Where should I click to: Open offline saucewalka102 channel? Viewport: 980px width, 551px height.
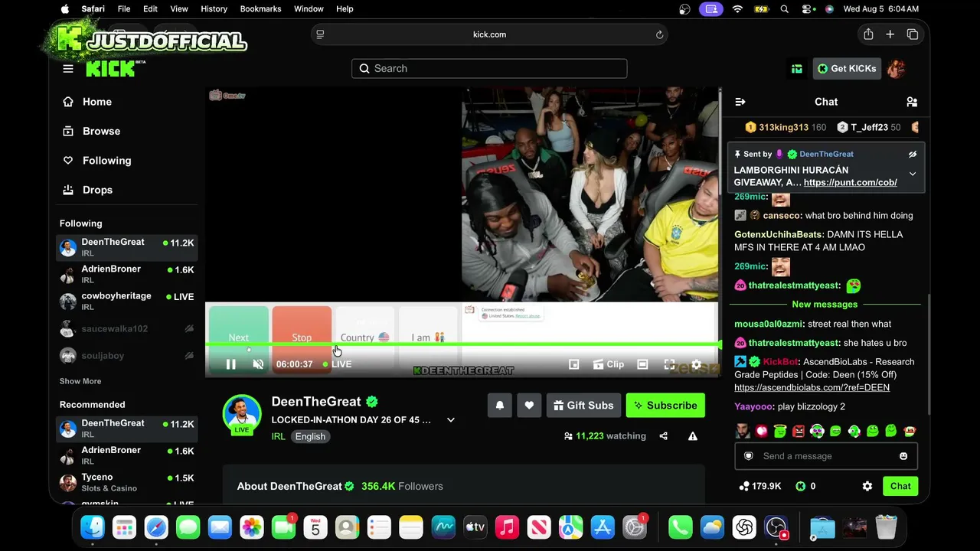click(127, 329)
